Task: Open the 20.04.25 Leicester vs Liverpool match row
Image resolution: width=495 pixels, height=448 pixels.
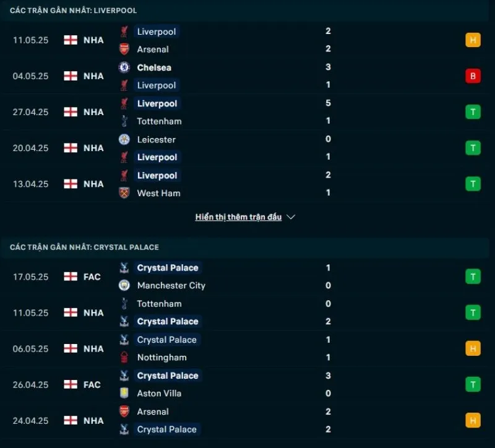Action: coord(247,148)
